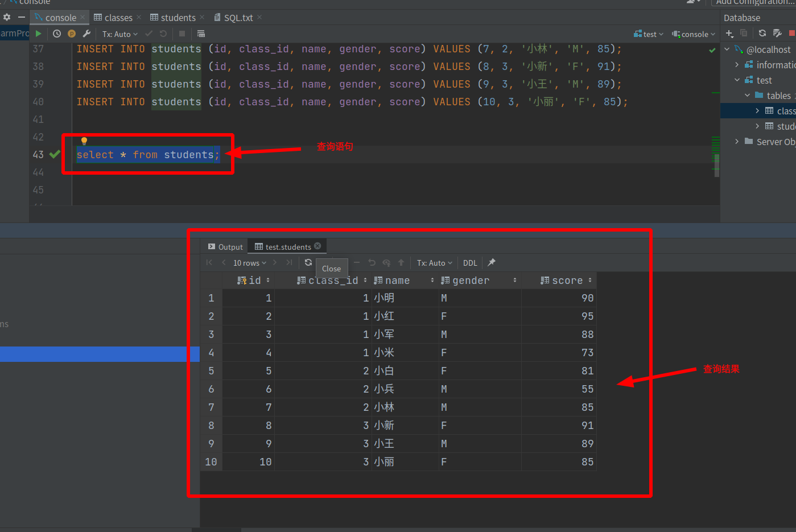Collapse the tables folder
The height and width of the screenshot is (532, 796).
pyautogui.click(x=747, y=96)
